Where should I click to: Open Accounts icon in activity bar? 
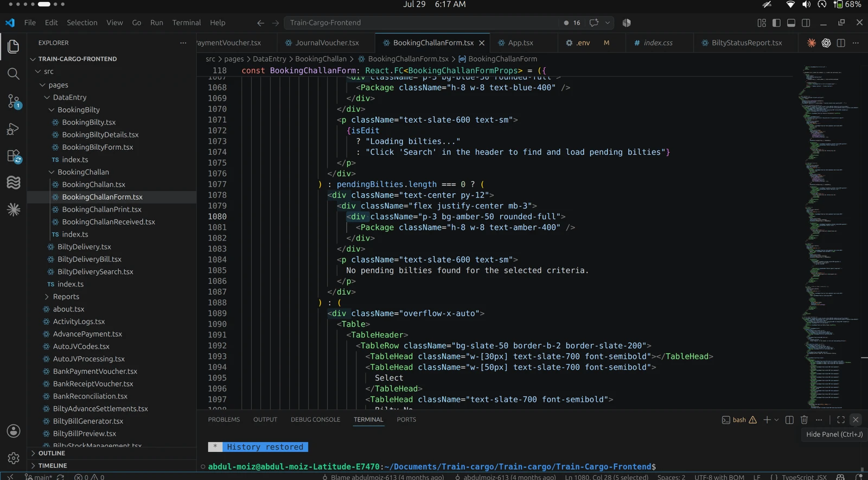tap(14, 431)
